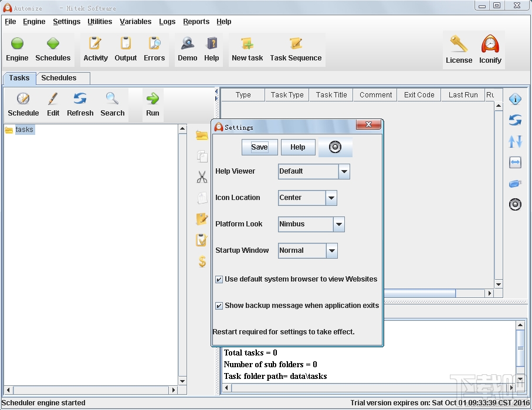Switch to the Schedules tab
Image resolution: width=532 pixels, height=410 pixels.
coord(62,78)
